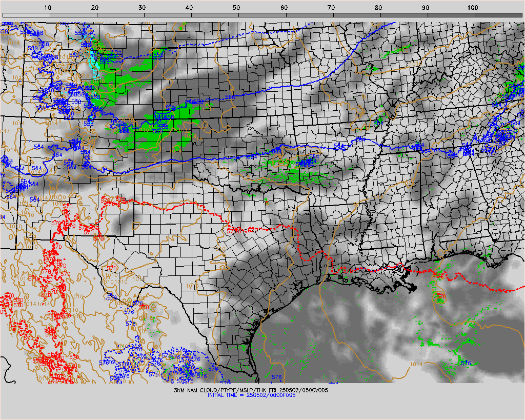Click the '30' cloud cover scale label
The width and height of the screenshot is (525, 420).
142,8
